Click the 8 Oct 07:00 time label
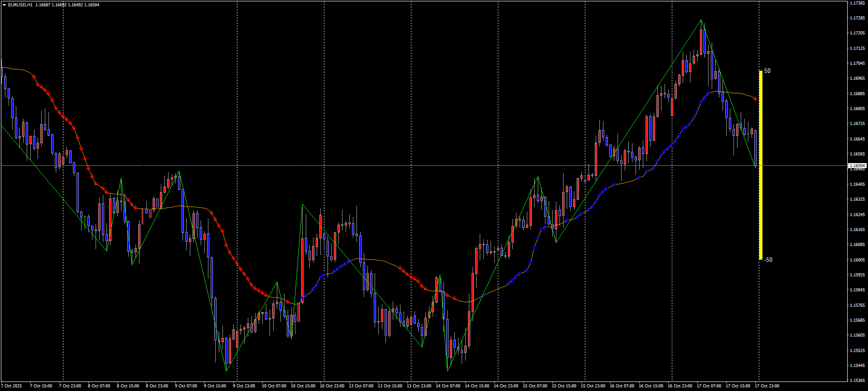This screenshot has width=868, height=391. [99, 386]
